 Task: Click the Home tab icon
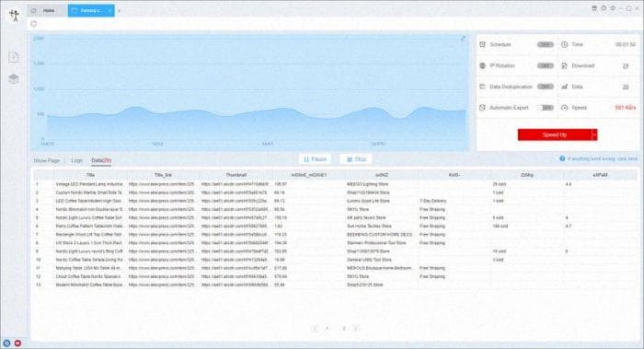click(x=34, y=11)
